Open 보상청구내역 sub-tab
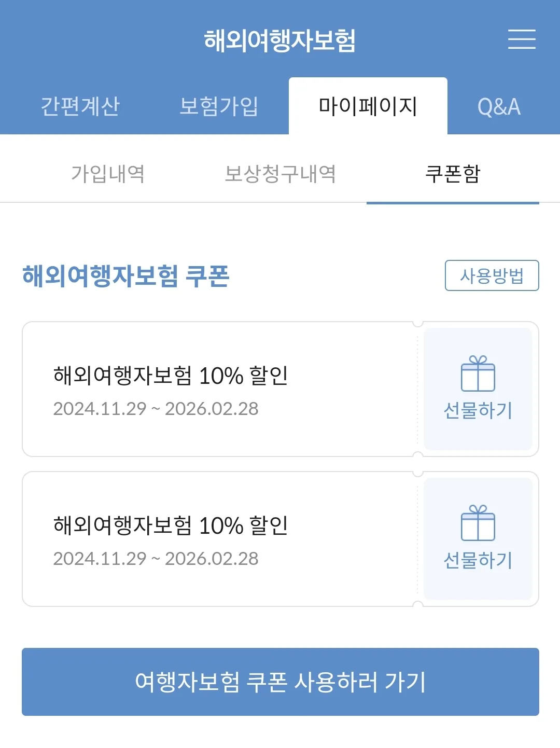This screenshot has width=560, height=748. 280,174
